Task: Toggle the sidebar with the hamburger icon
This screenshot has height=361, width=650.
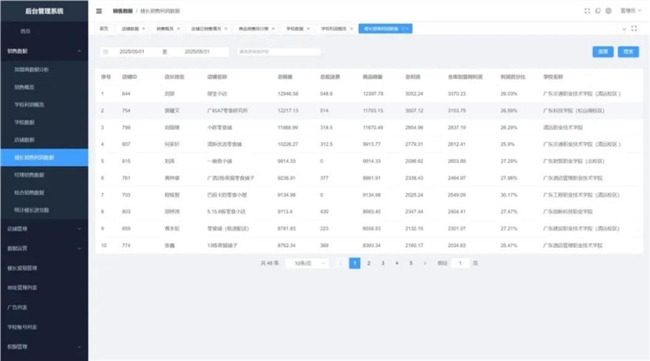Action: tap(99, 11)
